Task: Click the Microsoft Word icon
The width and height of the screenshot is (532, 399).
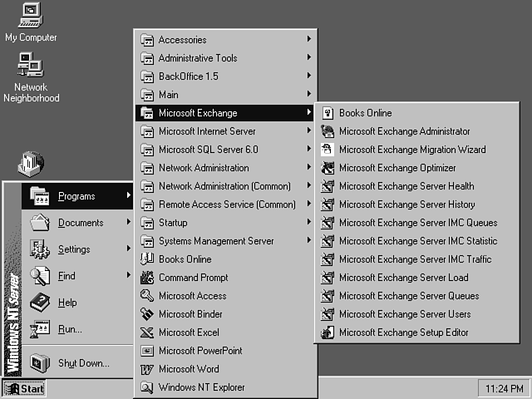Action: click(x=147, y=369)
